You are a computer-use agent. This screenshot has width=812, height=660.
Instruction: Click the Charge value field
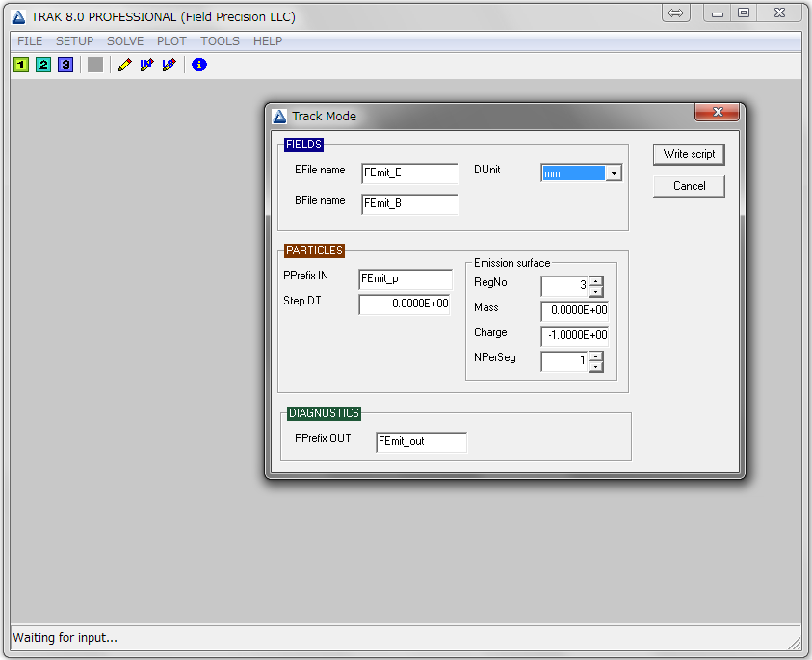[x=574, y=335]
